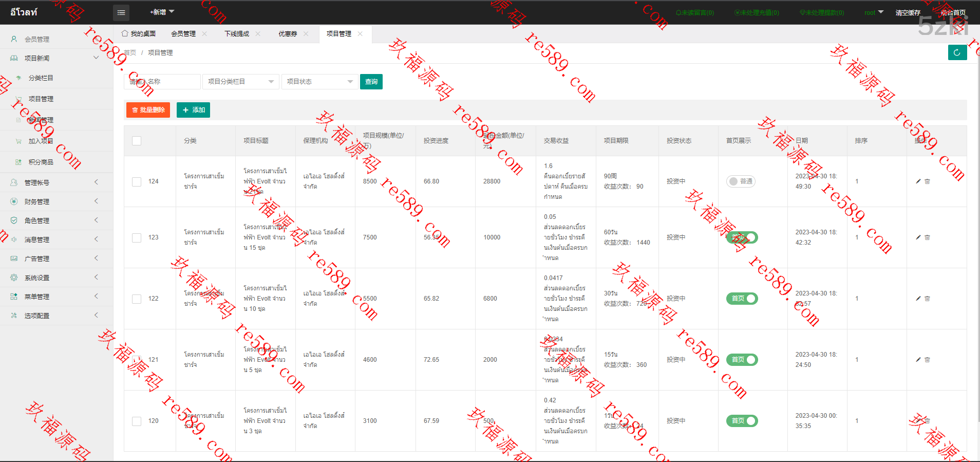Open the 项目分类栏目 dropdown
This screenshot has height=462, width=980.
point(240,82)
